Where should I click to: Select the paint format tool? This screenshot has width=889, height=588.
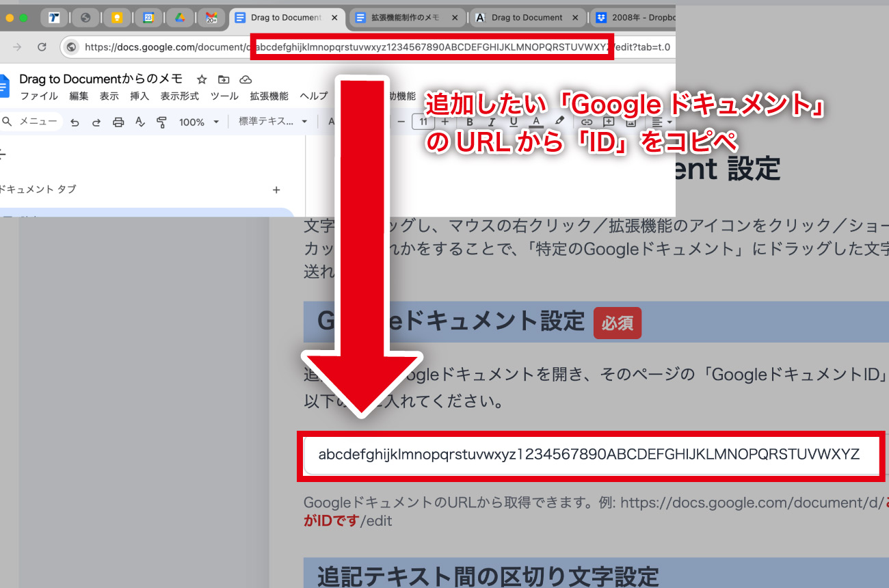[162, 122]
